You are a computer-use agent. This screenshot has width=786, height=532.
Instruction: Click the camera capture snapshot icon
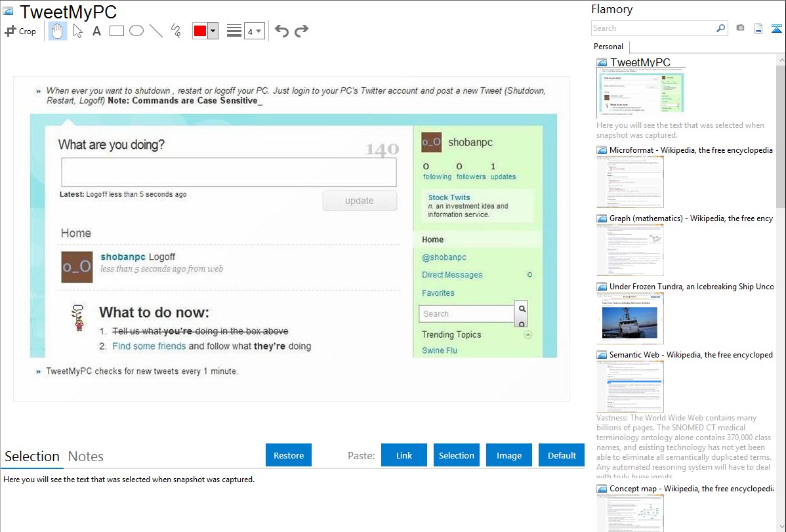[x=740, y=28]
